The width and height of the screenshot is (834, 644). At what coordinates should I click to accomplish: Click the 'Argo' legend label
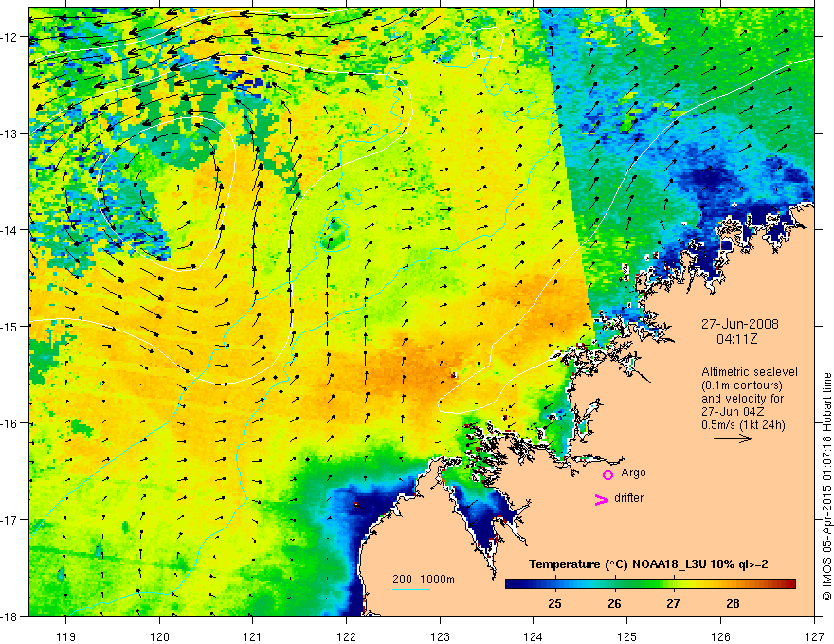click(633, 473)
